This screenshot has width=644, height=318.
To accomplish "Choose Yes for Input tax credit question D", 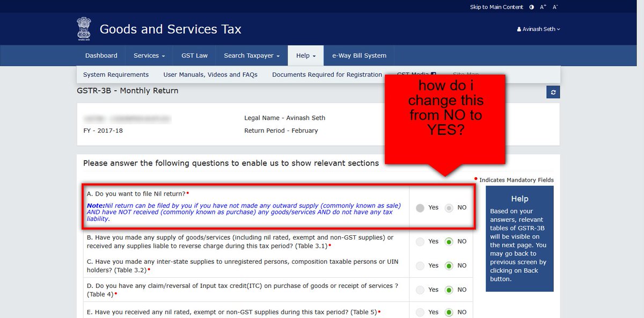I will (419, 290).
